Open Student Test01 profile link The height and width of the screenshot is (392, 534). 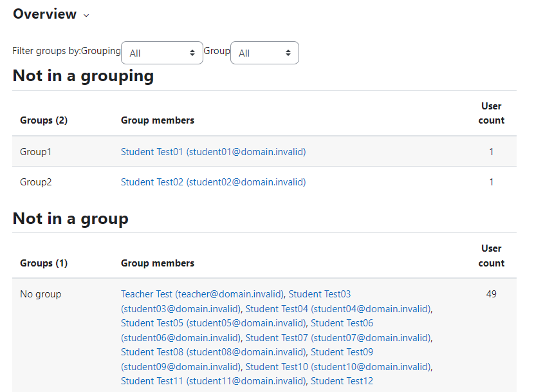pyautogui.click(x=213, y=152)
